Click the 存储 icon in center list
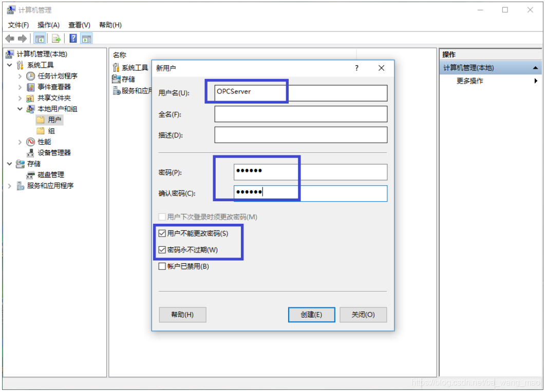 click(116, 79)
